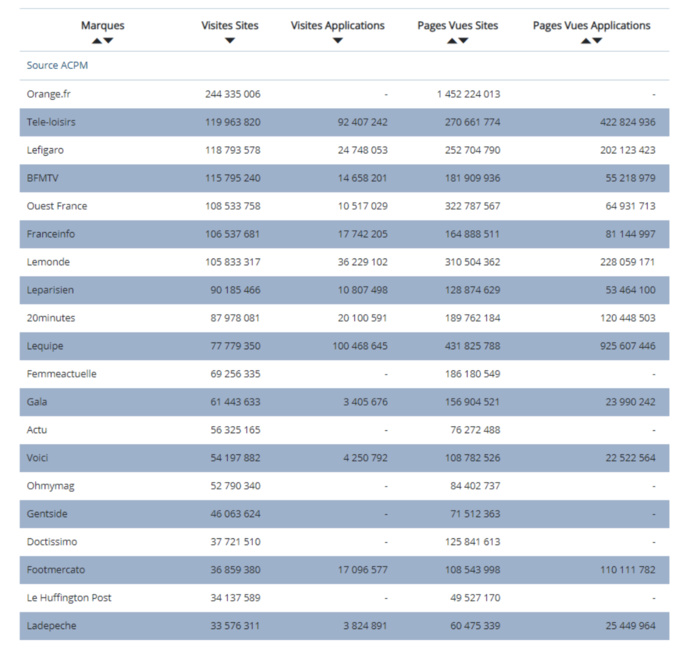This screenshot has width=689, height=654.
Task: Select the Le Huffington Post row
Action: point(69,598)
